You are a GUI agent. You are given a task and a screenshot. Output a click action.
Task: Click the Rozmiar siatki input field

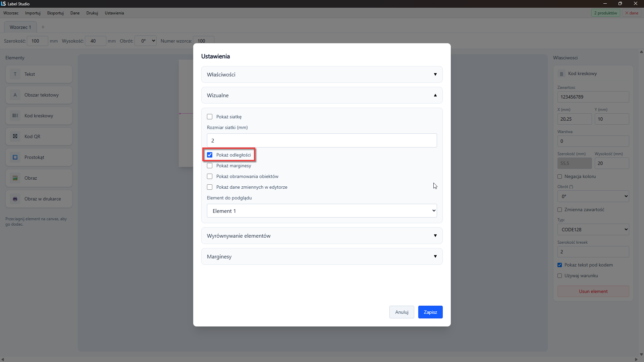(322, 140)
